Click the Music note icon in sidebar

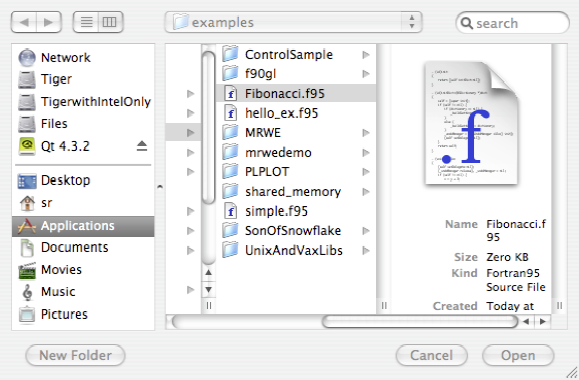tap(27, 292)
